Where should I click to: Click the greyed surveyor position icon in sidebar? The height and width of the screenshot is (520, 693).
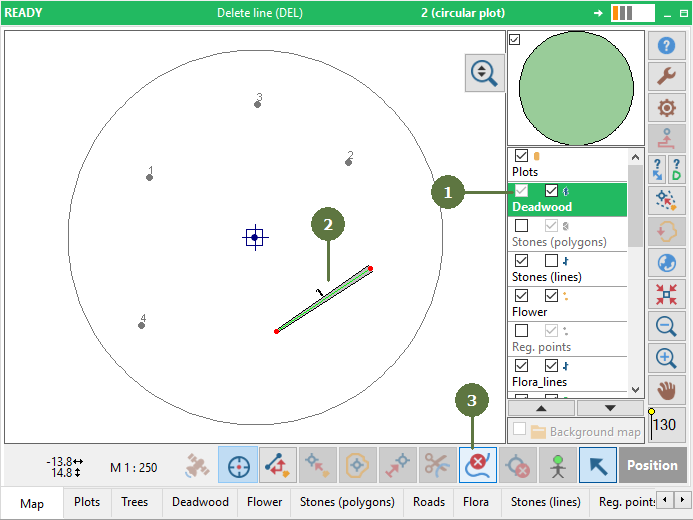click(x=666, y=139)
